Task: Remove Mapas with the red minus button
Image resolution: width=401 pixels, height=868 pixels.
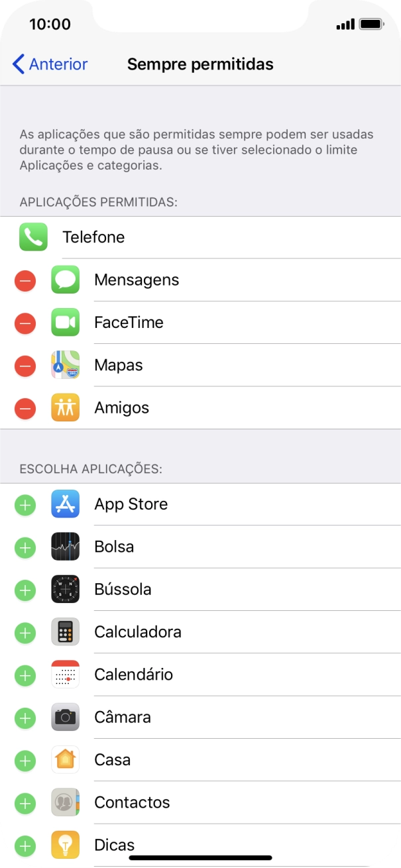Action: pyautogui.click(x=25, y=365)
